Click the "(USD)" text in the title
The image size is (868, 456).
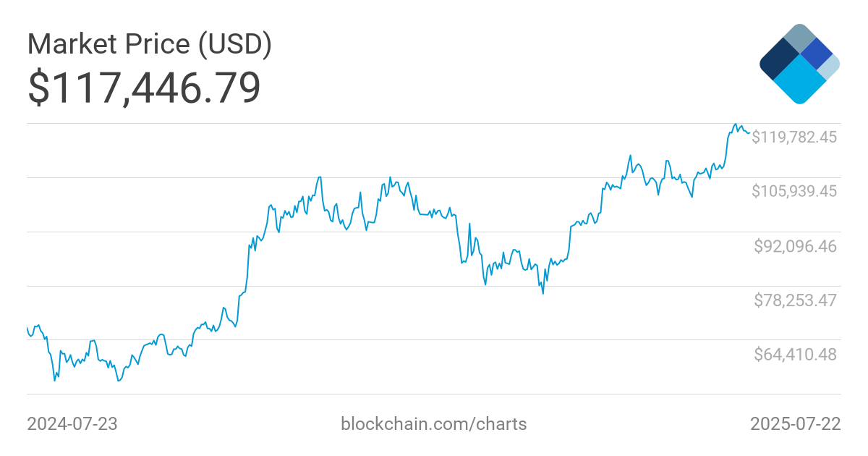pos(235,45)
